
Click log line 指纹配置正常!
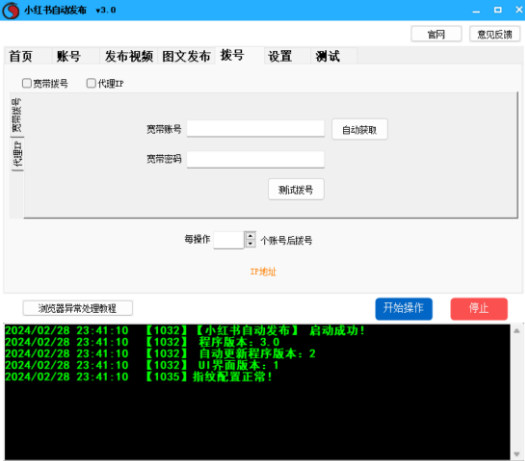[139, 377]
